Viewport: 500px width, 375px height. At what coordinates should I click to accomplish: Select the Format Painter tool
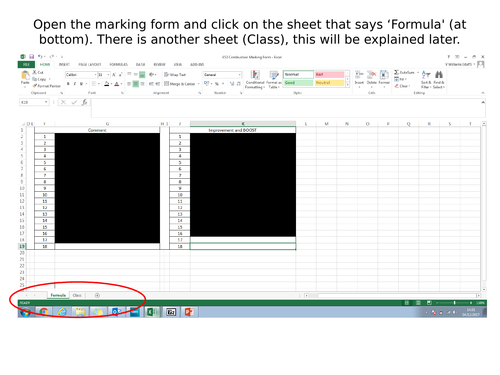coord(46,86)
